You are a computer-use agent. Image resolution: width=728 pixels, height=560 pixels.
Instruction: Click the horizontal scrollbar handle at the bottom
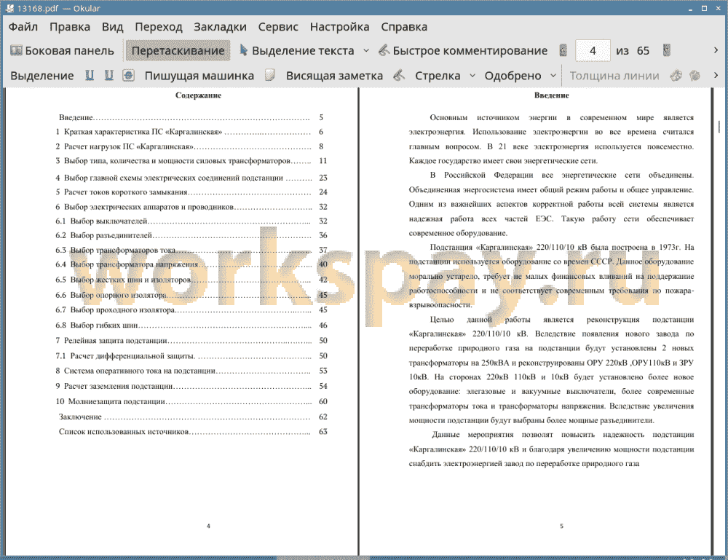323,558
